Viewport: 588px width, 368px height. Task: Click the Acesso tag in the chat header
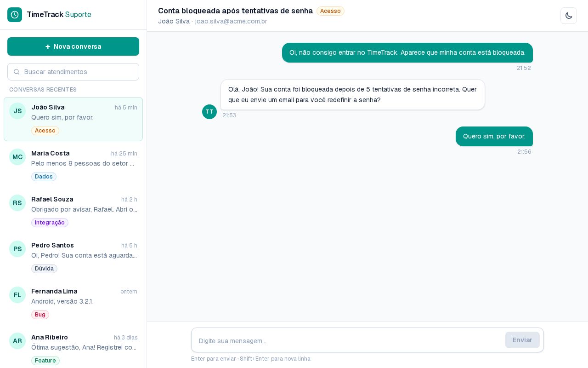click(330, 11)
